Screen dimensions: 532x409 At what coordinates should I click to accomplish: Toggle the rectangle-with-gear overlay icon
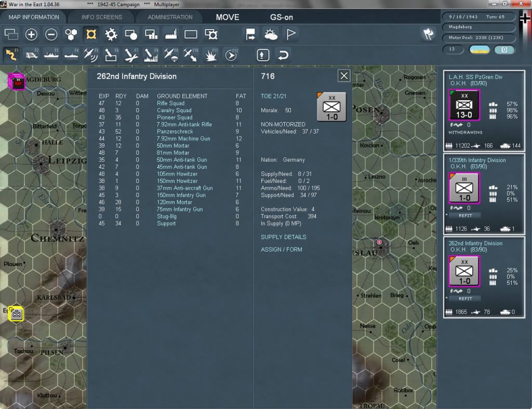coord(211,34)
